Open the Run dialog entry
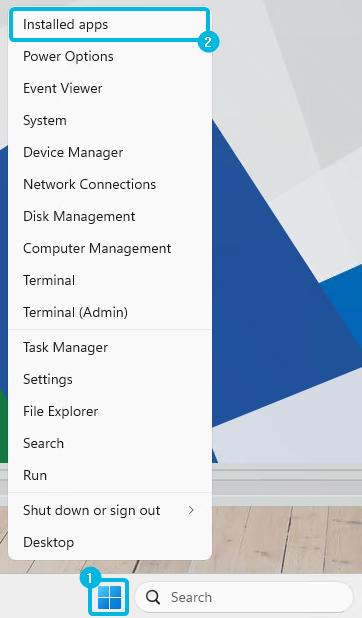 109,475
